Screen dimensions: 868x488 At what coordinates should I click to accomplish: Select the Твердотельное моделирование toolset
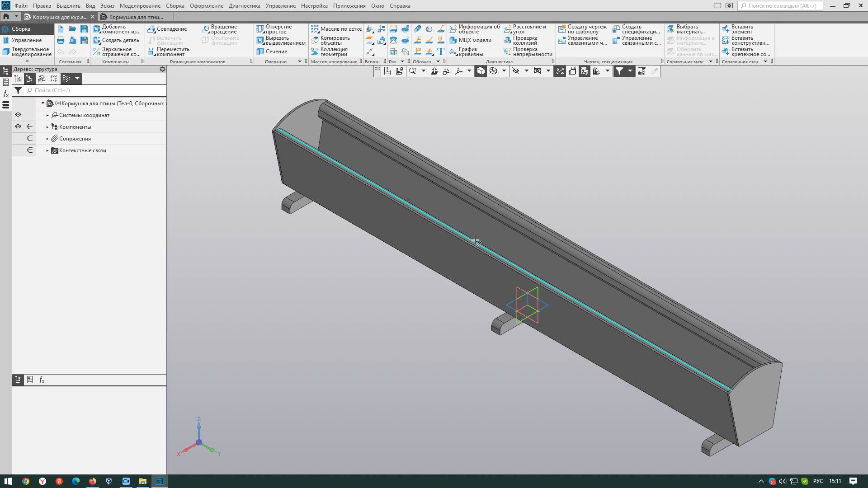click(x=27, y=52)
